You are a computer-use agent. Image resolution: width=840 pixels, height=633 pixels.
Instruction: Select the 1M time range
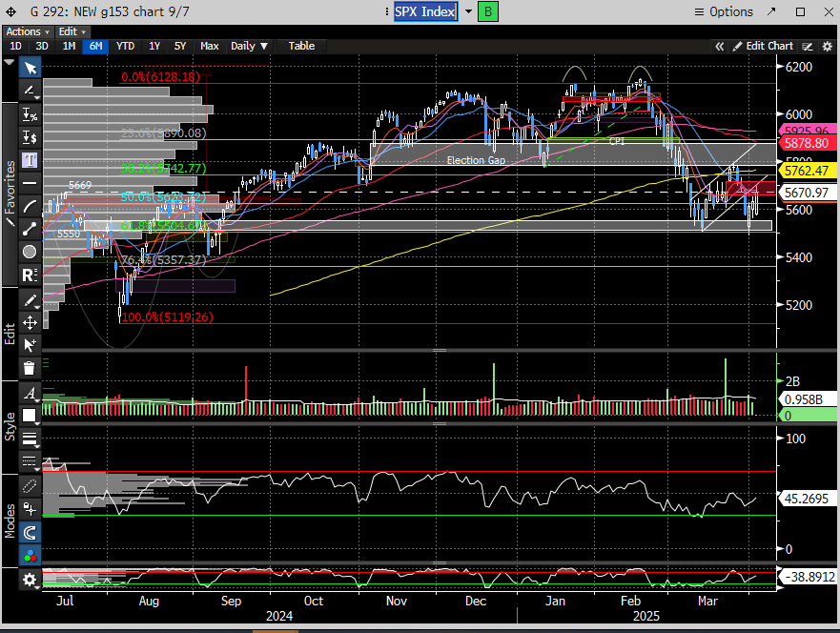tap(69, 46)
